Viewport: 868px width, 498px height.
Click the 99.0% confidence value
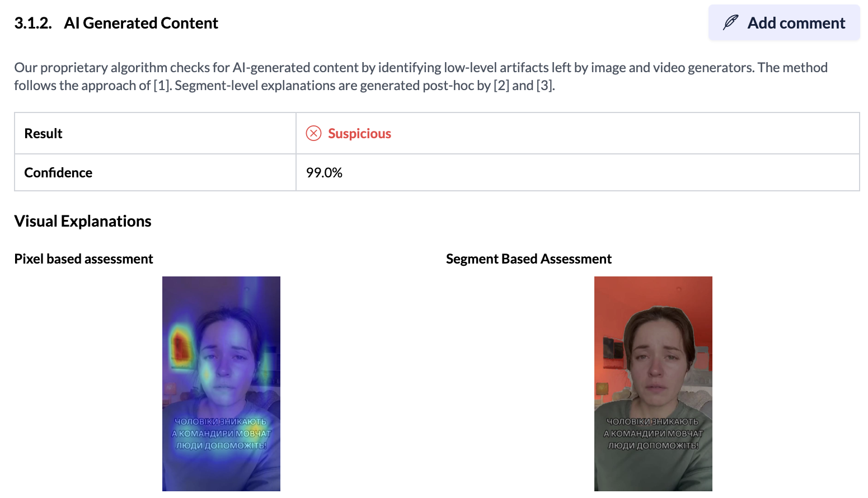(324, 172)
